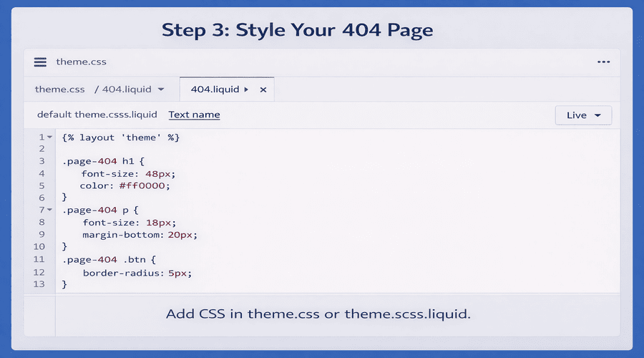
Task: Collapse the code fold at line 1
Action: coord(49,137)
